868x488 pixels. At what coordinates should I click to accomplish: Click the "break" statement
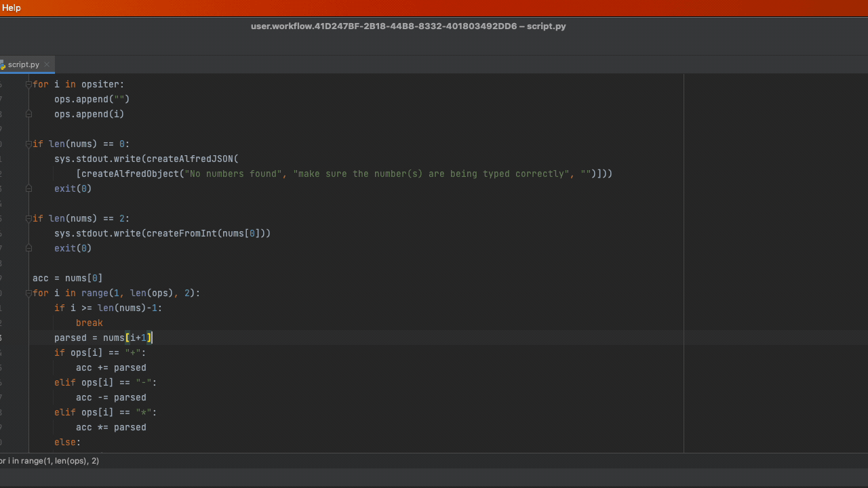coord(89,323)
